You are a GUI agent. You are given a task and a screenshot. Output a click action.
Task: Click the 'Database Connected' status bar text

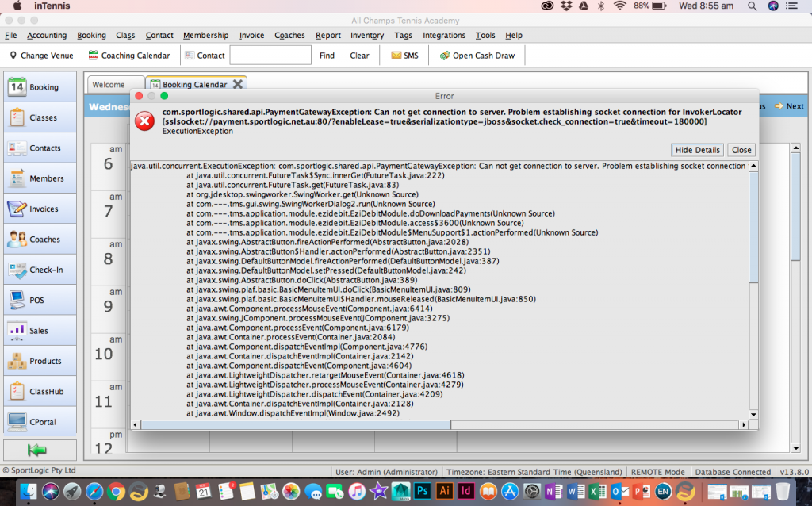click(733, 472)
